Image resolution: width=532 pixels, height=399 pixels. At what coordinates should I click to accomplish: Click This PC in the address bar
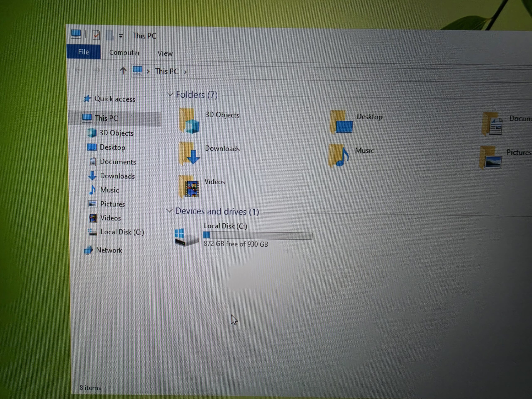(166, 71)
